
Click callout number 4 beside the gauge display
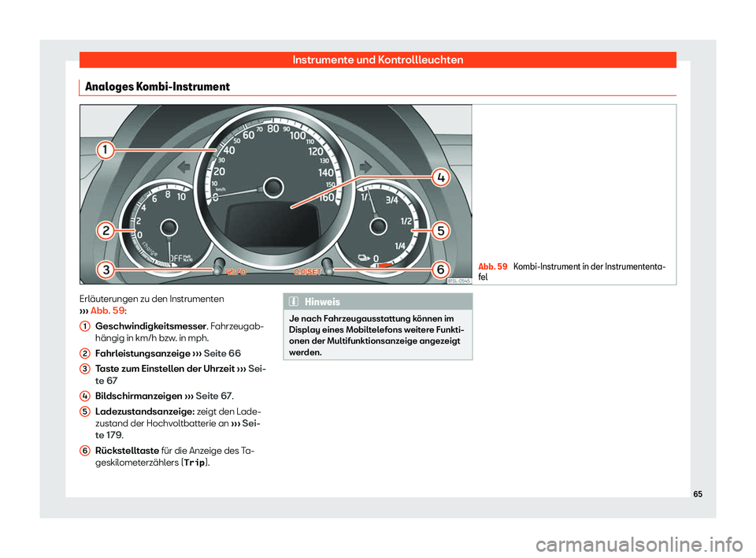439,177
